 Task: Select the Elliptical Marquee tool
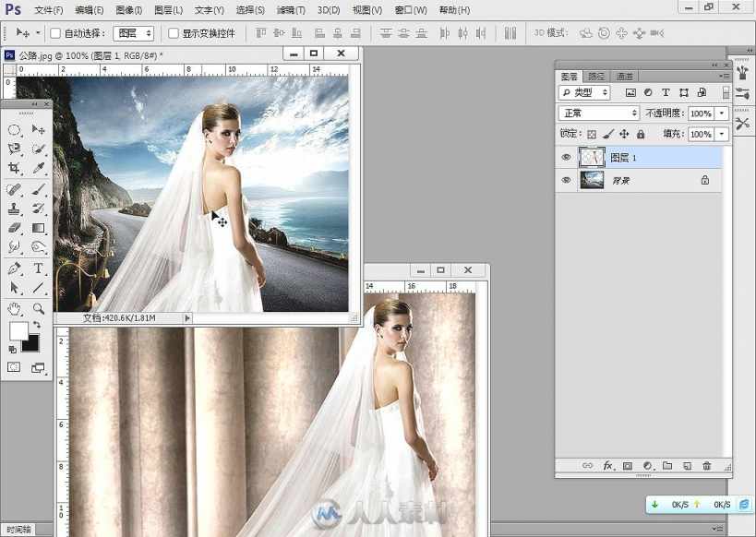(x=15, y=130)
